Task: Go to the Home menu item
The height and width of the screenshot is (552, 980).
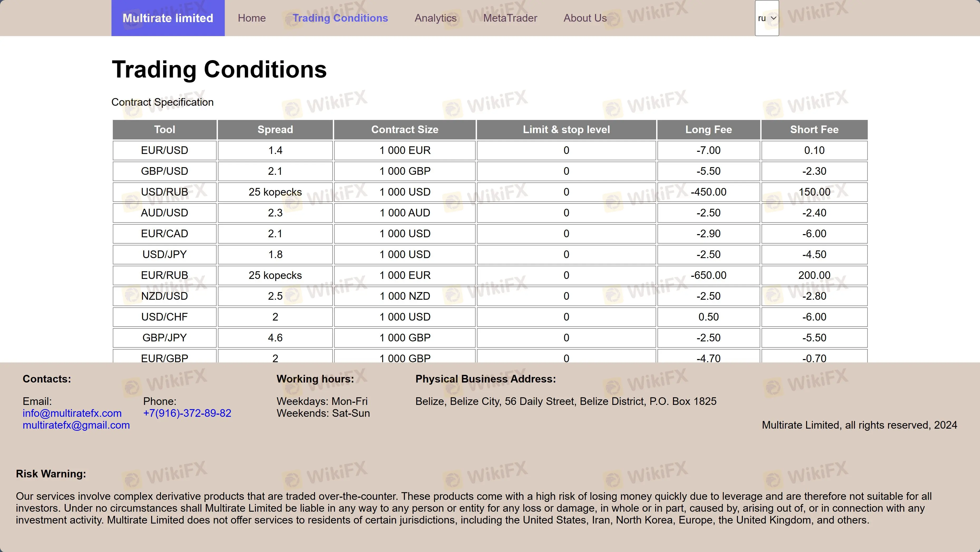Action: coord(251,18)
